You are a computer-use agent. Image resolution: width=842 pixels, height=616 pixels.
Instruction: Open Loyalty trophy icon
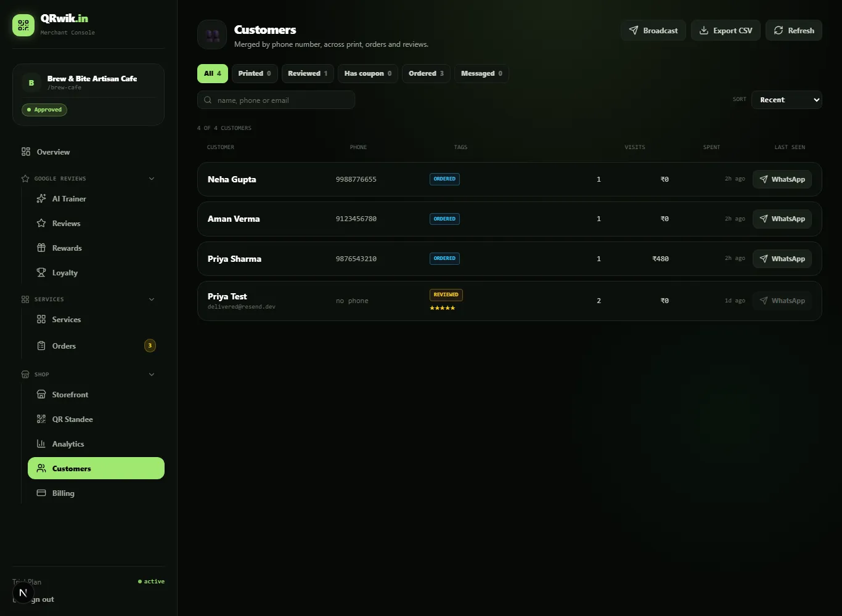point(41,272)
